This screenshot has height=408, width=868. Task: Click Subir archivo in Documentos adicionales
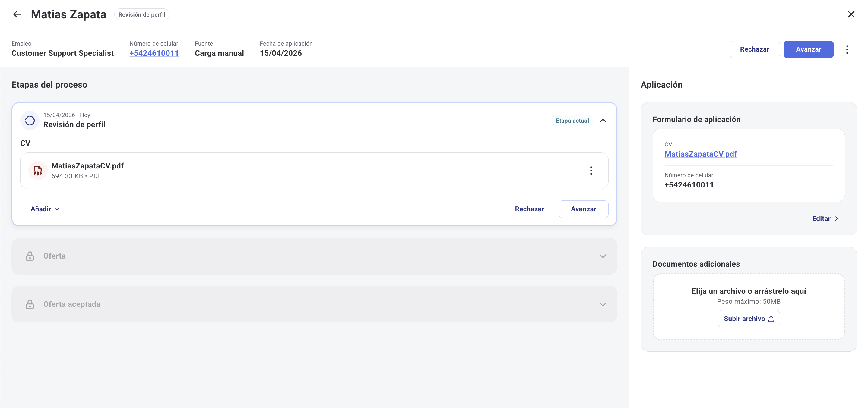749,319
